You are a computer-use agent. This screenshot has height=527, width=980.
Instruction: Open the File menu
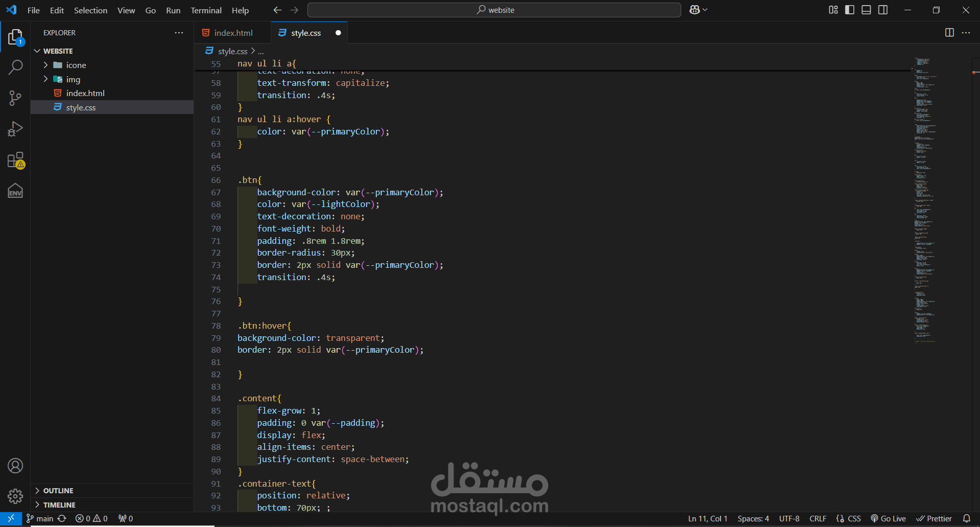(34, 10)
